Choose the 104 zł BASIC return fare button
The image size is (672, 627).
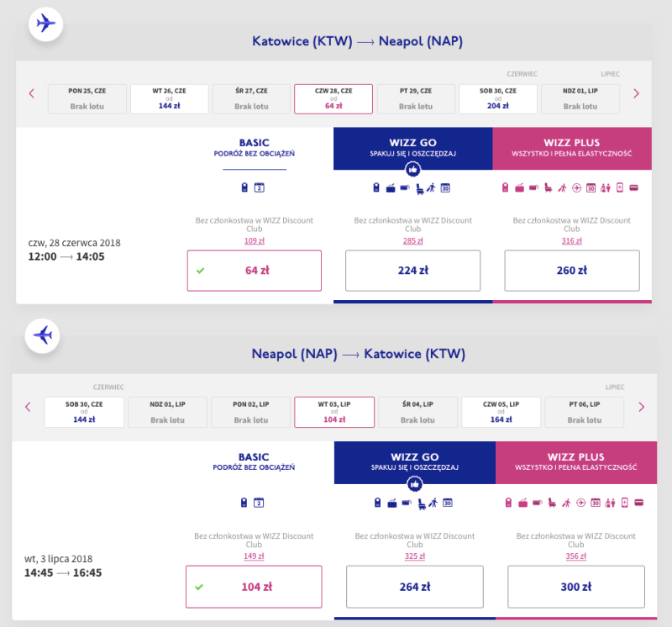click(254, 587)
